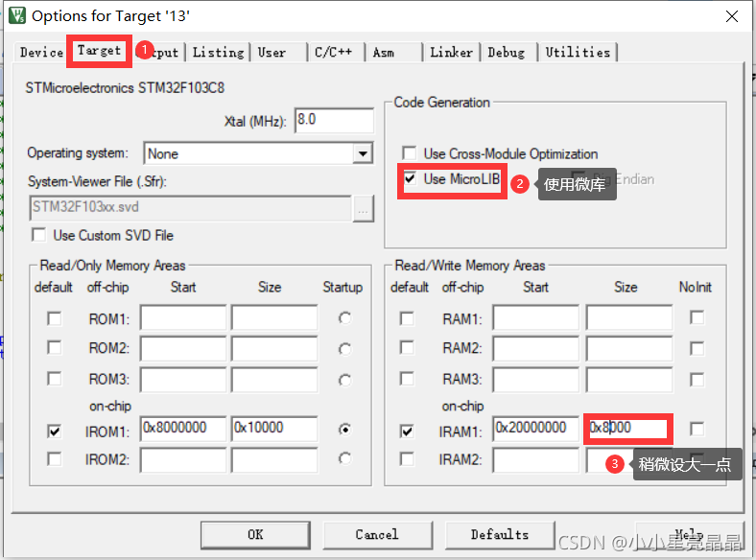Click the RAM3 Size field

pyautogui.click(x=629, y=380)
